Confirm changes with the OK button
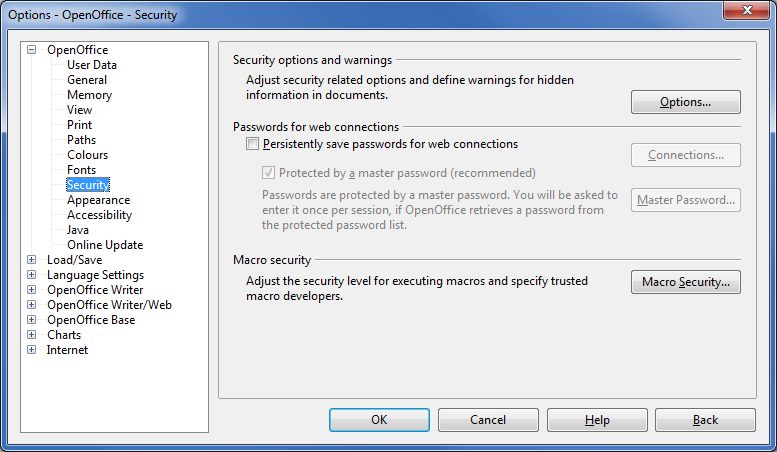 (379, 420)
